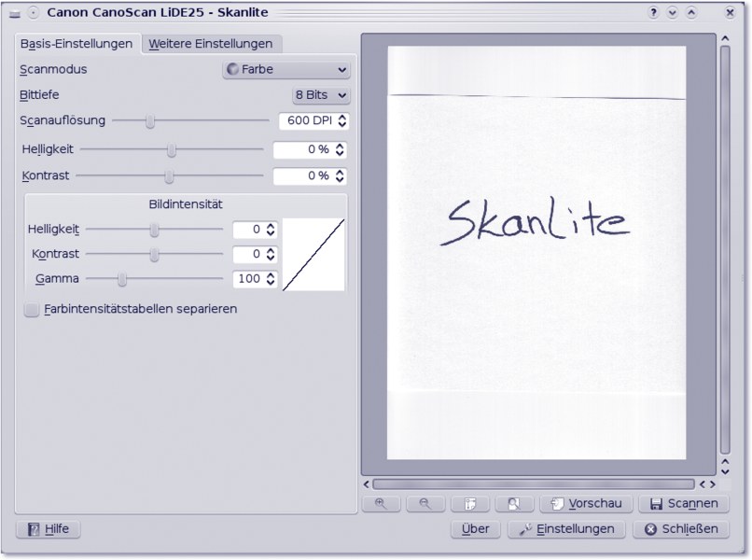
Task: Click the zoom in preview icon
Action: click(381, 504)
